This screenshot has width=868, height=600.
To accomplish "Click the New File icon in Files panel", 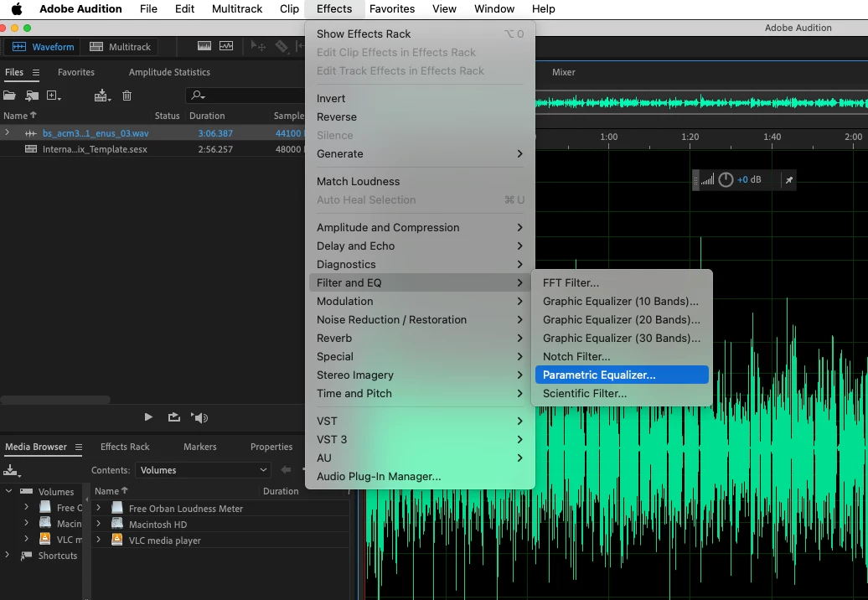I will (x=53, y=96).
